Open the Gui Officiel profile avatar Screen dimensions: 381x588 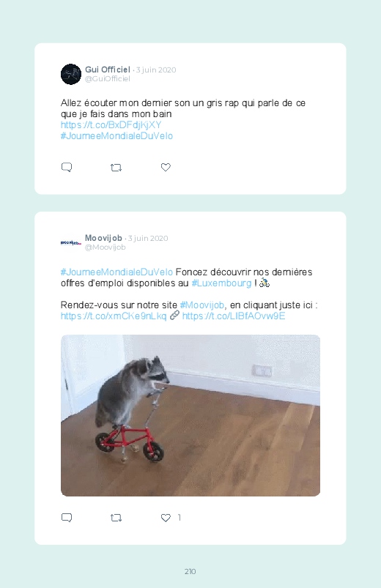71,74
